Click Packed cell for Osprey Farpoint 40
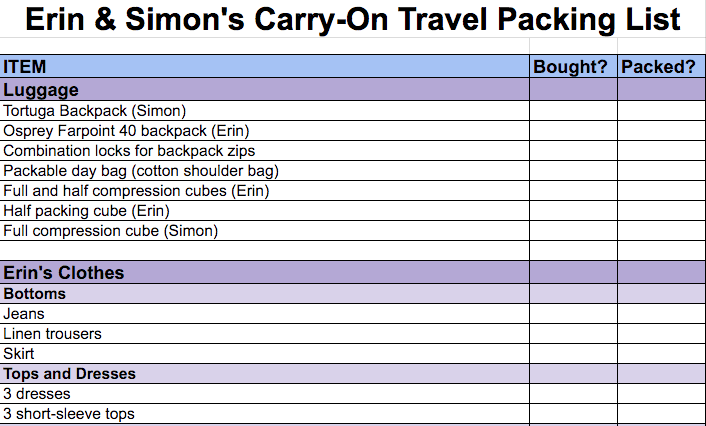 point(661,131)
